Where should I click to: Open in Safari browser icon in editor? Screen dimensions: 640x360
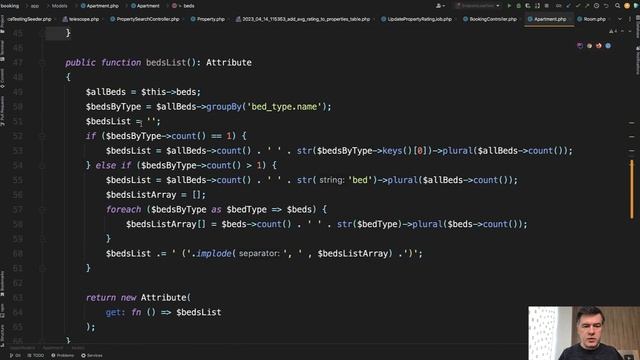click(x=608, y=46)
